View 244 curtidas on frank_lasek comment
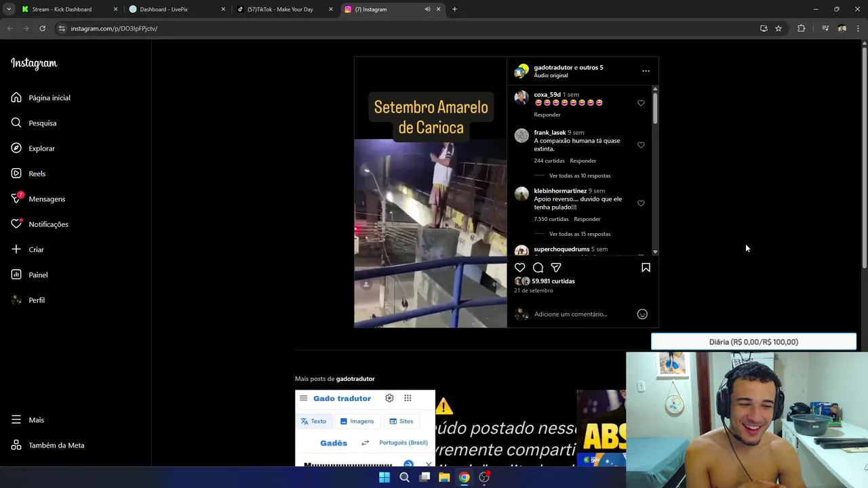The width and height of the screenshot is (868, 488). 549,161
